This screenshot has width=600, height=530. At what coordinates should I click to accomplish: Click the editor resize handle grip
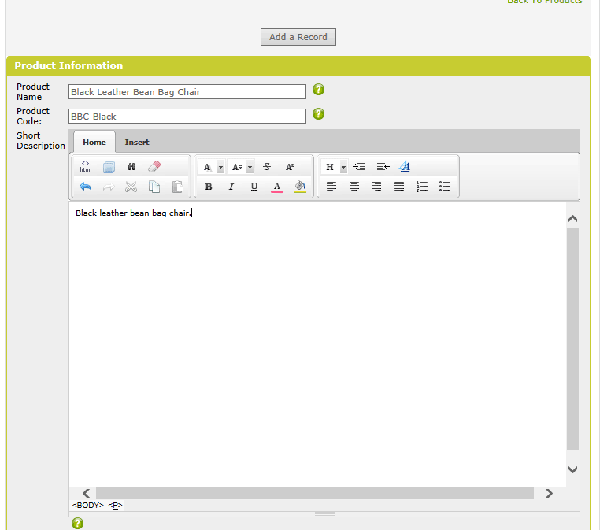325,514
